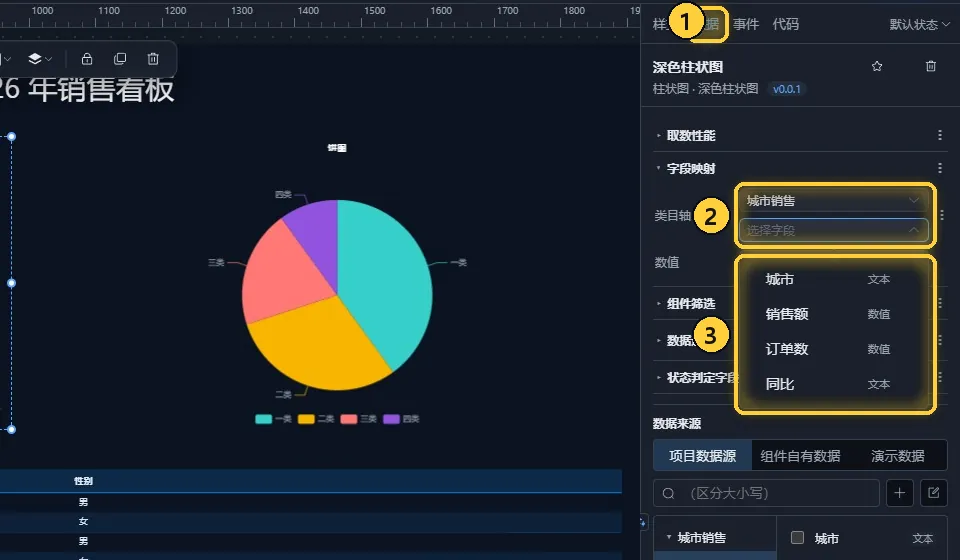
Task: Open the layer order tool in toolbar
Action: click(x=40, y=59)
